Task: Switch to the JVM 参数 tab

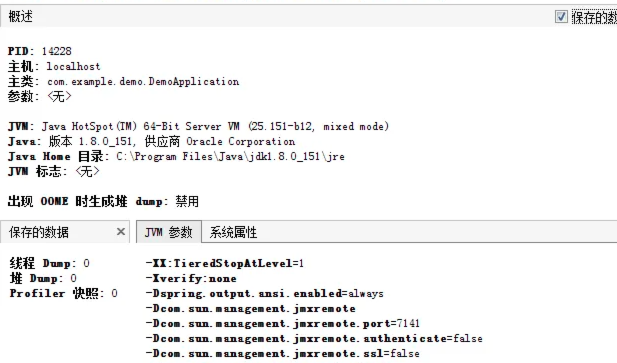Action: click(169, 232)
